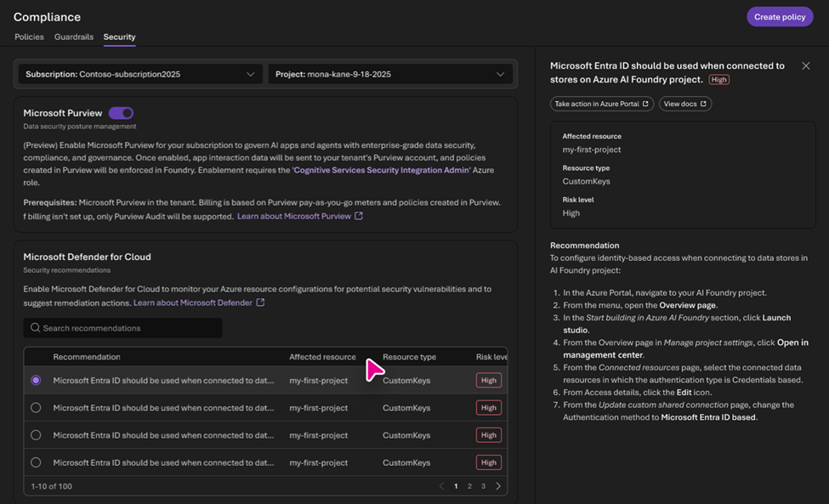Image resolution: width=829 pixels, height=504 pixels.
Task: Go to previous page of recommendations
Action: (x=441, y=486)
